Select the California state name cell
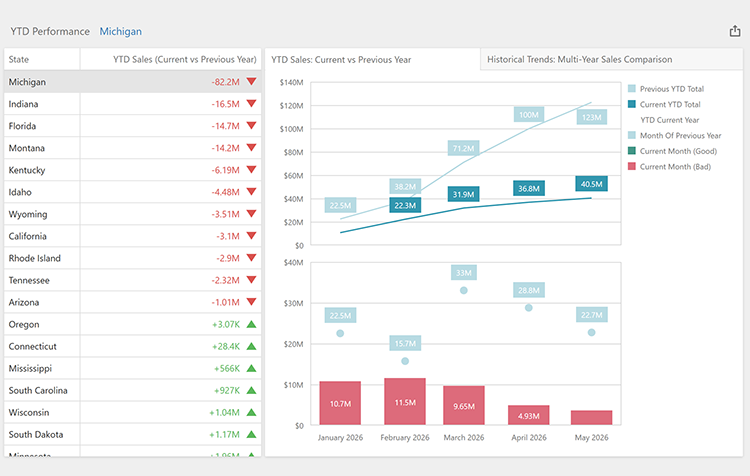This screenshot has height=476, width=750. coord(42,236)
